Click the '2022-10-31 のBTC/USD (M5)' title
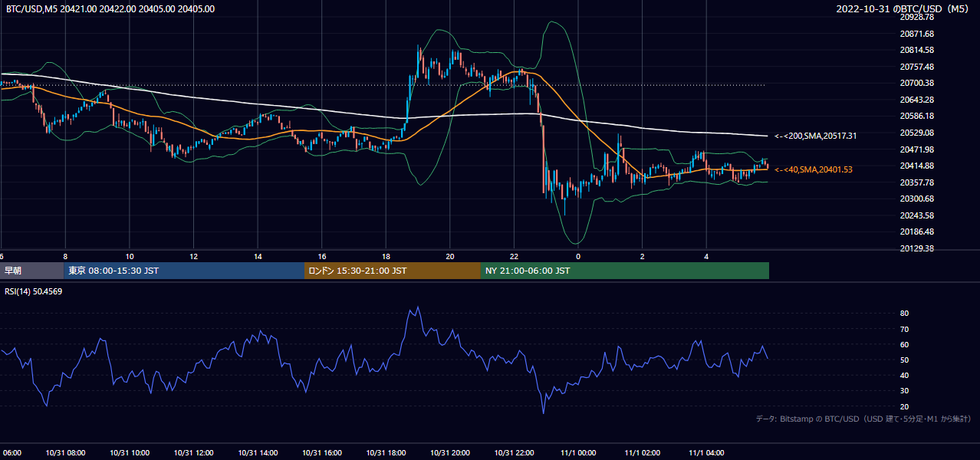Viewport: 980px width, 460px height. [x=903, y=8]
